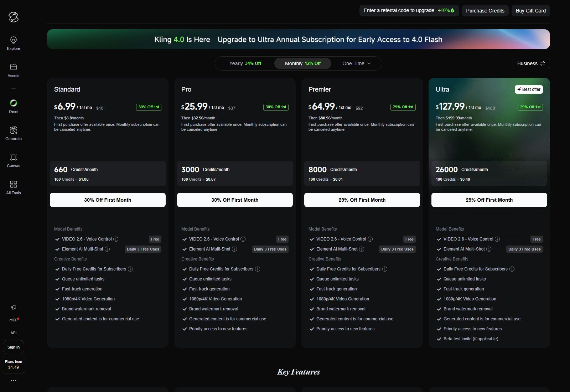The width and height of the screenshot is (570, 392).
Task: Click the Key Features heading
Action: point(299,372)
